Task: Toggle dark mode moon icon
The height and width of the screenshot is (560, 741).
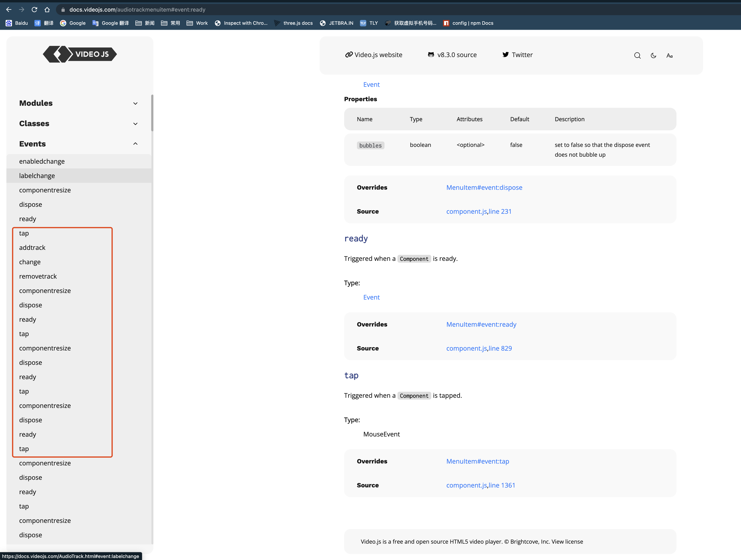Action: (653, 55)
